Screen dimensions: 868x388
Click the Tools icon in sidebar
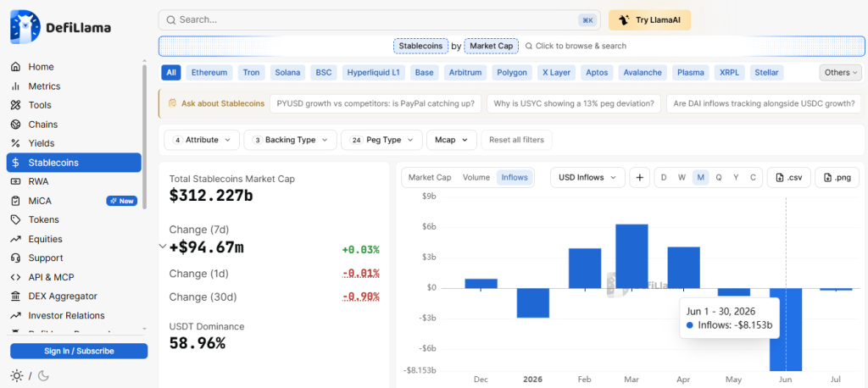(16, 105)
